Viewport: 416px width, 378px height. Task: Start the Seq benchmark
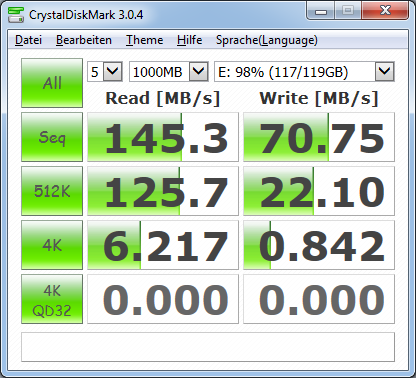tap(52, 137)
